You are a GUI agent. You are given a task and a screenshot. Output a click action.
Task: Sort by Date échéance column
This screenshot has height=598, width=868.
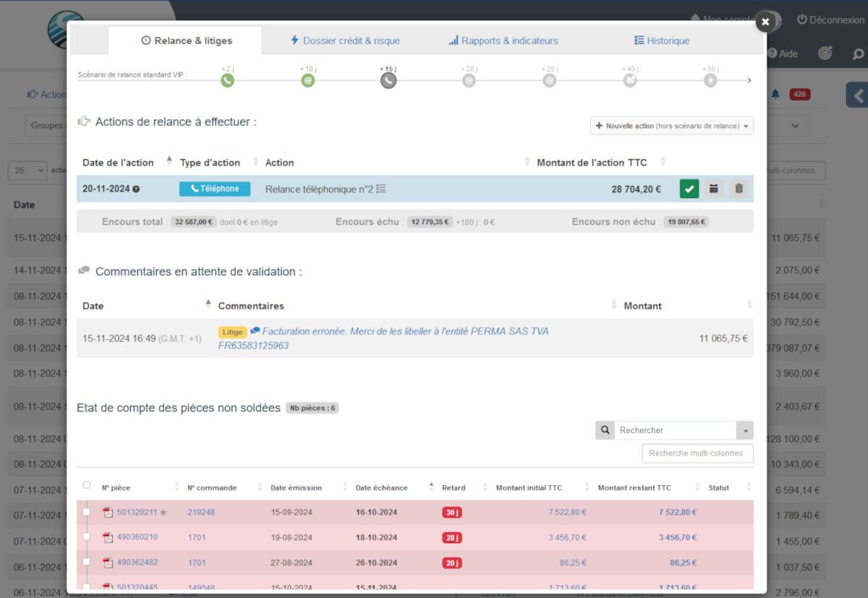381,487
